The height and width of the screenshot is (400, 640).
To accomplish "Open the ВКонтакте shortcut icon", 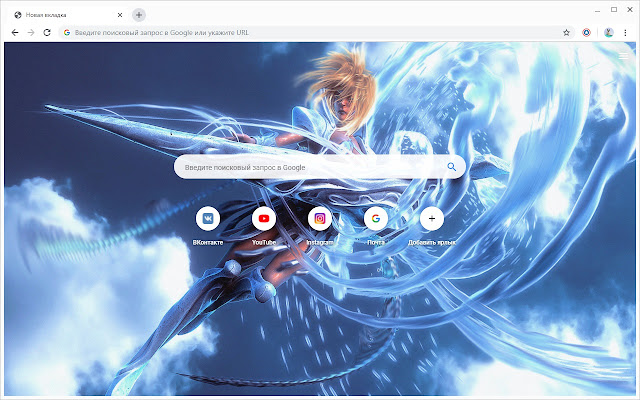I will (x=208, y=219).
